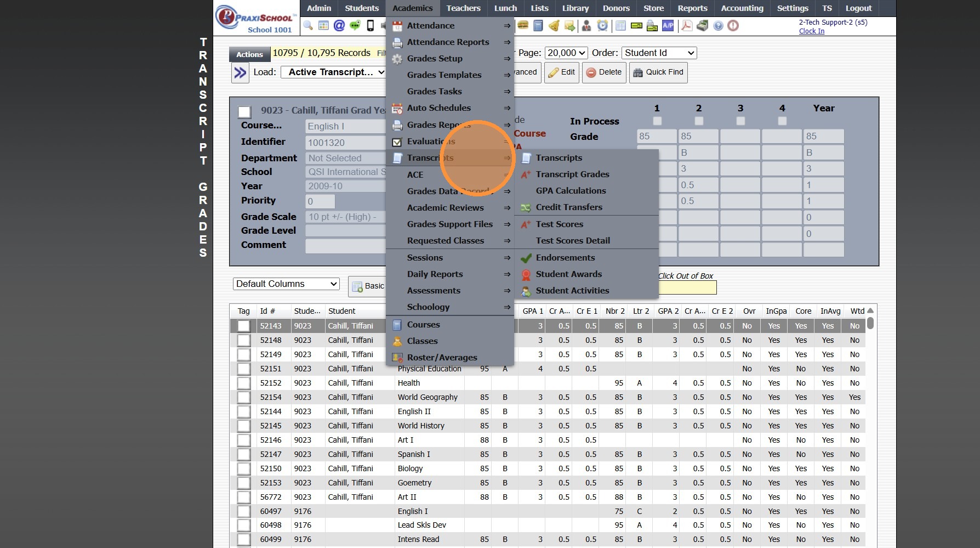Screen dimensions: 980x548
Task: Open the blue book library icon
Action: pos(538,26)
